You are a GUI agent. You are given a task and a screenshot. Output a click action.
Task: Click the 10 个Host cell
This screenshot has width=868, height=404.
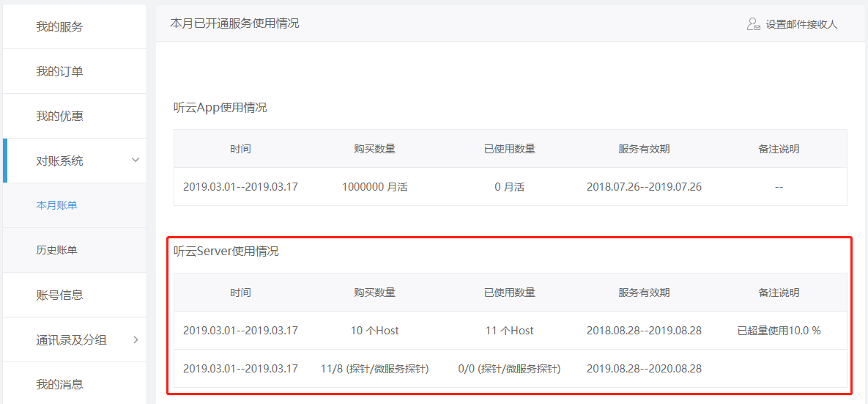pos(375,331)
